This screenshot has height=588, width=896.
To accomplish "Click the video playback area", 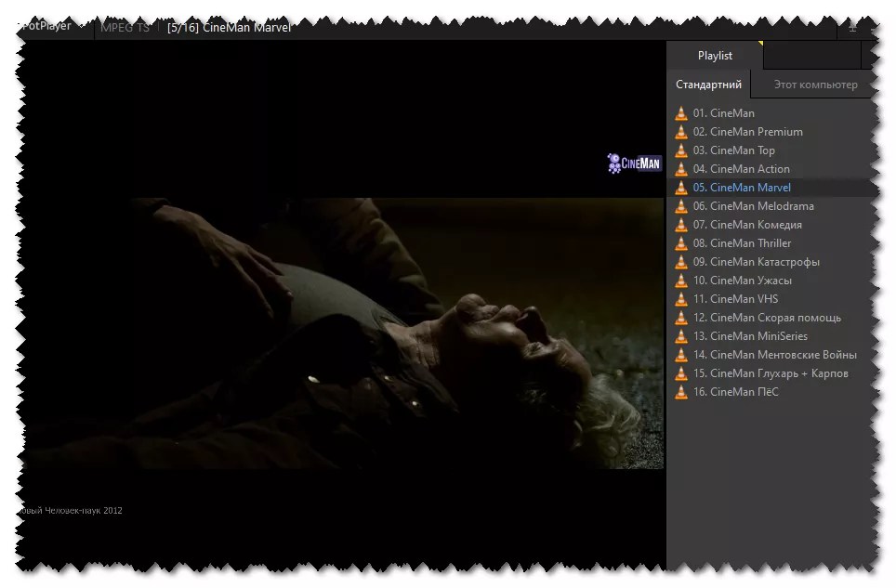I will (x=343, y=303).
